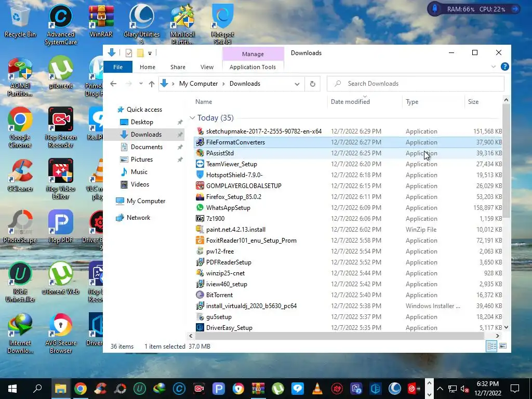Sort files by the Type column
Image resolution: width=532 pixels, height=399 pixels.
pyautogui.click(x=412, y=102)
